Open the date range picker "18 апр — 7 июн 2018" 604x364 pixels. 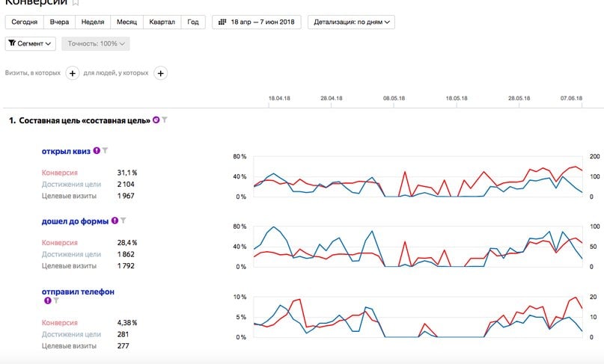point(257,22)
